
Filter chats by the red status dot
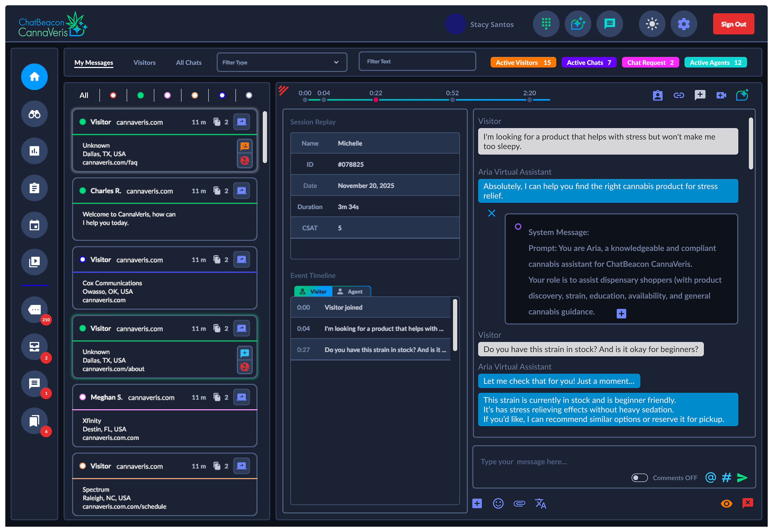click(113, 96)
